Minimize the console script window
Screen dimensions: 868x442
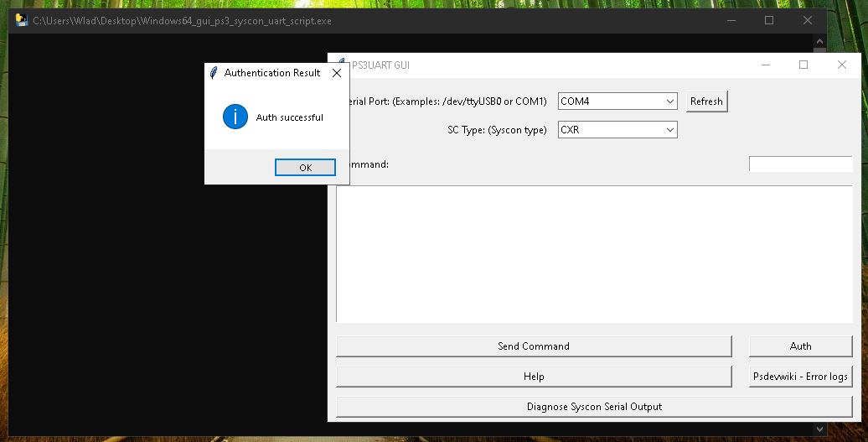tap(731, 20)
